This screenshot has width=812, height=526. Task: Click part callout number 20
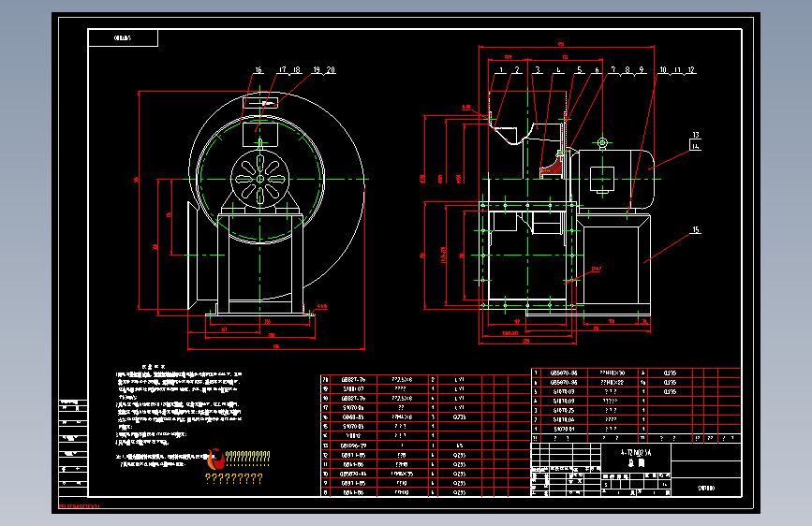click(x=331, y=69)
